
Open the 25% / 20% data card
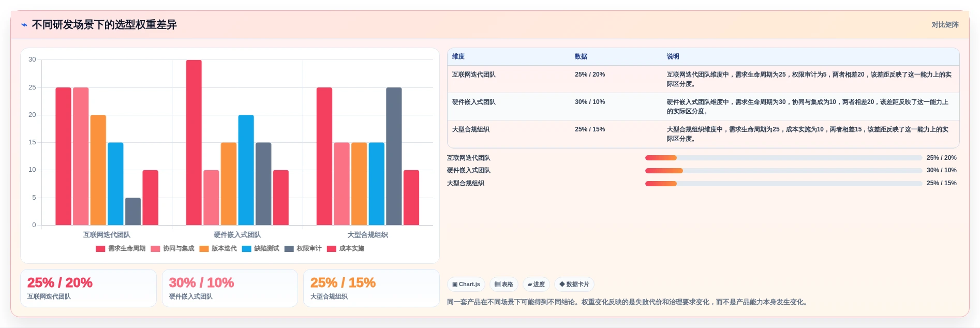point(88,288)
